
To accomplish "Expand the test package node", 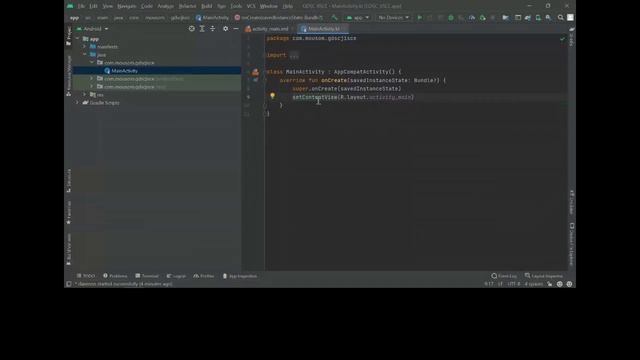I will click(x=92, y=87).
